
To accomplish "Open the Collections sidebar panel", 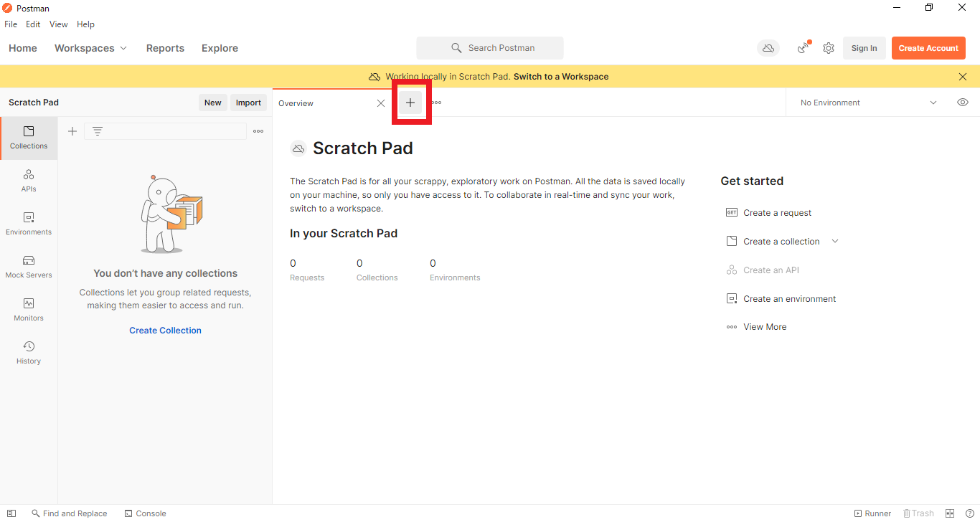I will pos(29,138).
